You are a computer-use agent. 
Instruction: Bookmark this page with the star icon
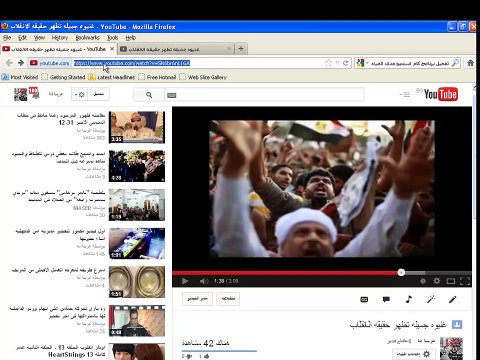pyautogui.click(x=328, y=63)
